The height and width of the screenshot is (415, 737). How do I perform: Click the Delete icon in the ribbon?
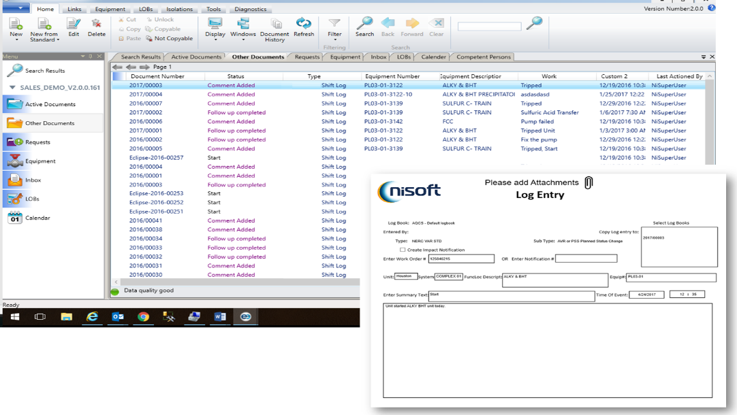coord(96,25)
